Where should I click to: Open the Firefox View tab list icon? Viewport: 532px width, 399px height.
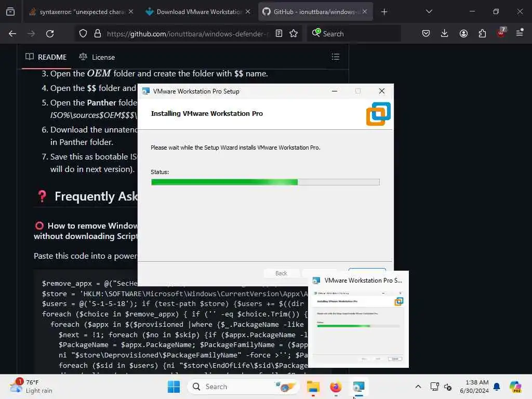point(10,12)
